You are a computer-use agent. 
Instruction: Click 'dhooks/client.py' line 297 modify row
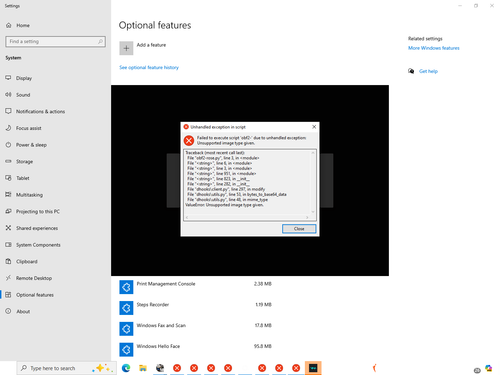coord(226,189)
